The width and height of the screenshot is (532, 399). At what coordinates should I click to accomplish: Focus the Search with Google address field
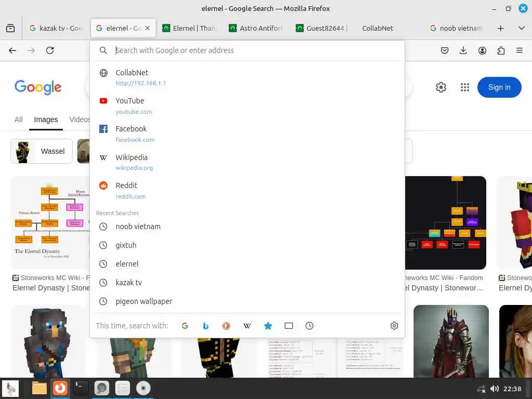point(248,50)
